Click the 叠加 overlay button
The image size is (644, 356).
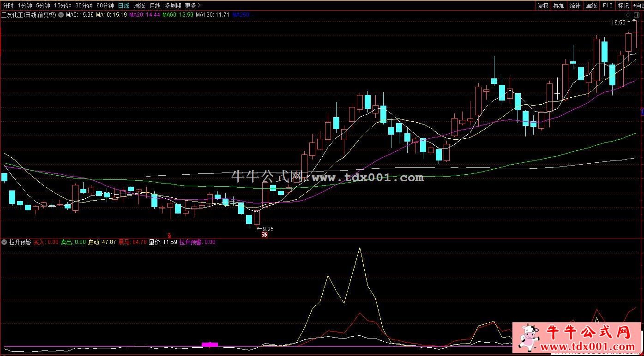(559, 6)
